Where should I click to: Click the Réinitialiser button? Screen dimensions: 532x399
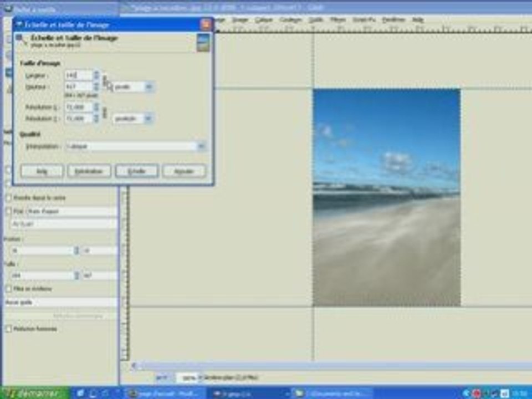89,171
